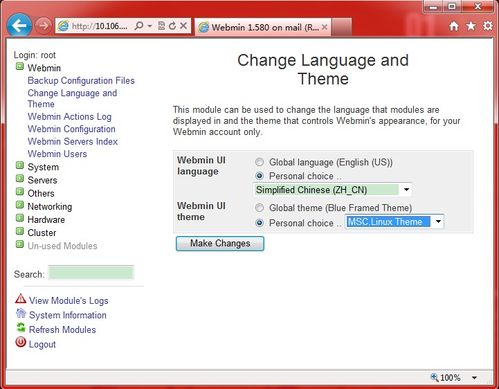
Task: Open browser tools gear icon
Action: click(x=488, y=26)
